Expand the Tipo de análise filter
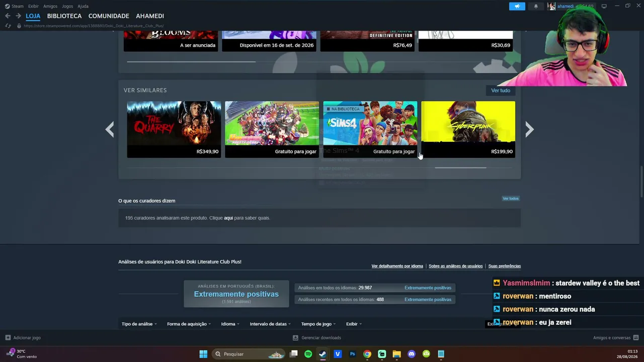This screenshot has width=644, height=362. [x=139, y=324]
